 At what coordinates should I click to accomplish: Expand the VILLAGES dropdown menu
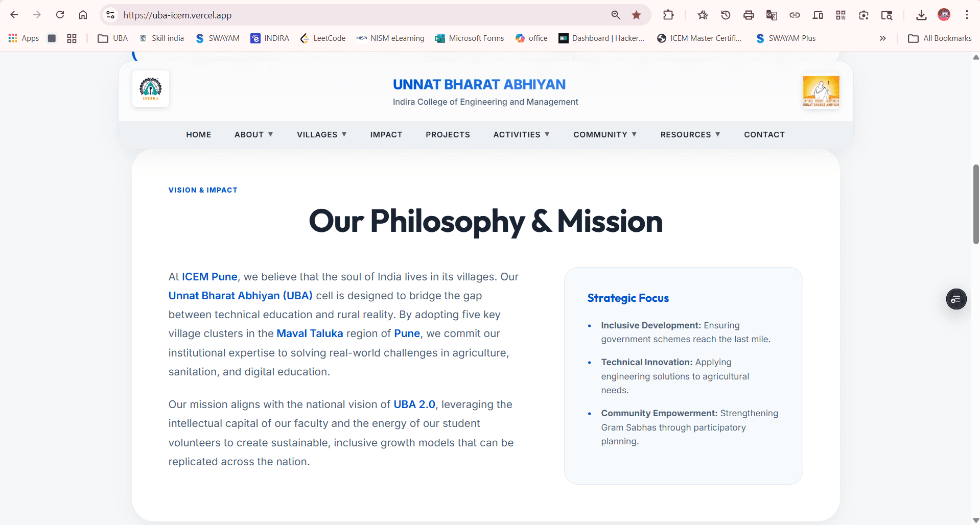322,135
